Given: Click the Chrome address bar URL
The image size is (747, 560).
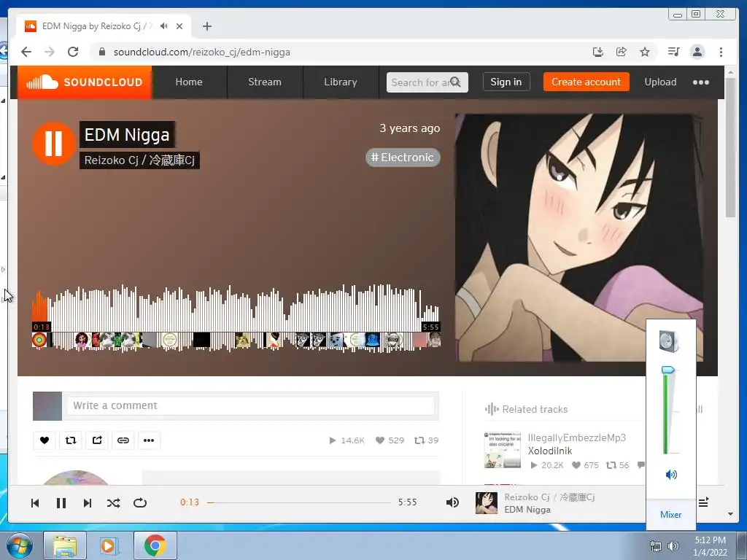Looking at the screenshot, I should [x=201, y=52].
